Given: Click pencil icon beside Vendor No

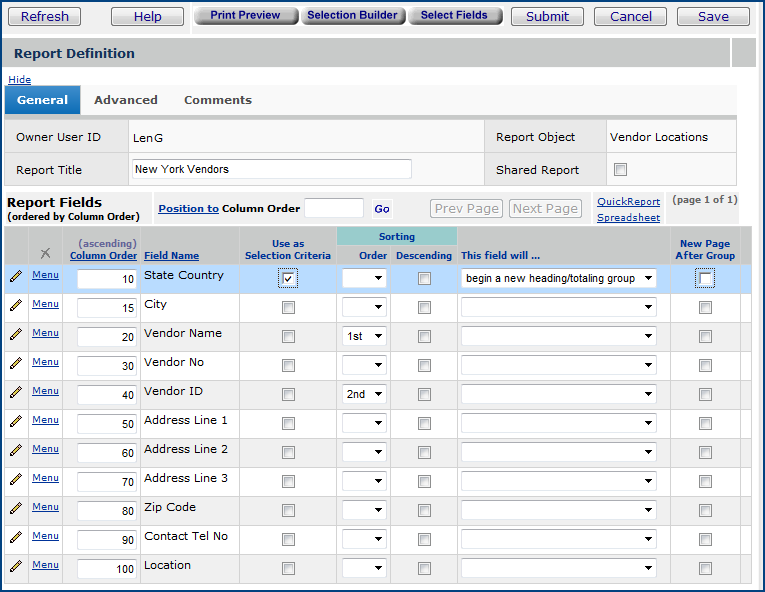Looking at the screenshot, I should click(15, 363).
